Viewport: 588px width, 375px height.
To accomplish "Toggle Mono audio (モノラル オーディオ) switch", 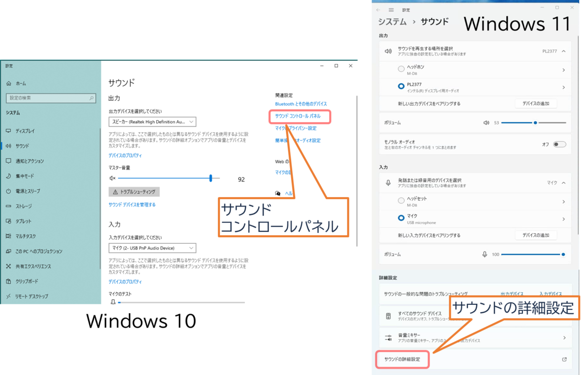I will point(560,144).
